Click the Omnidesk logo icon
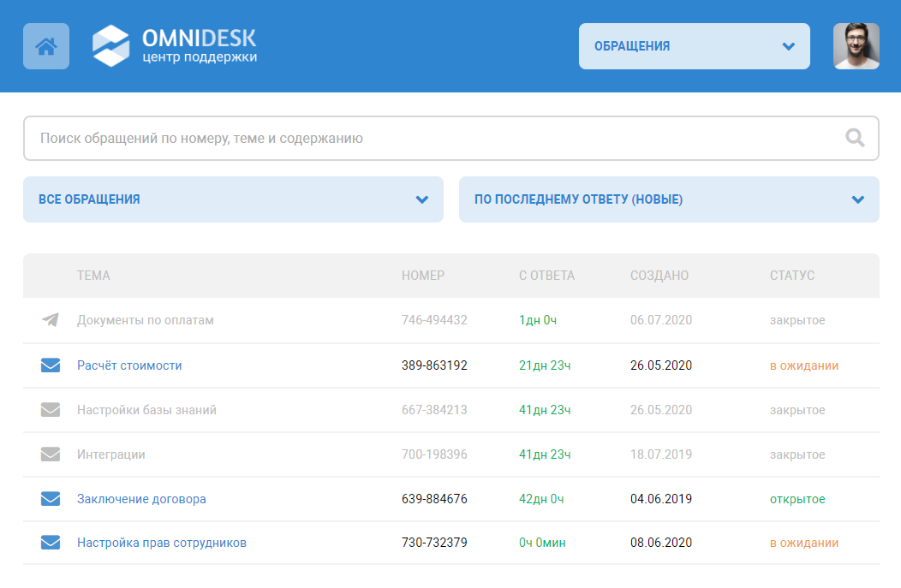 click(110, 46)
